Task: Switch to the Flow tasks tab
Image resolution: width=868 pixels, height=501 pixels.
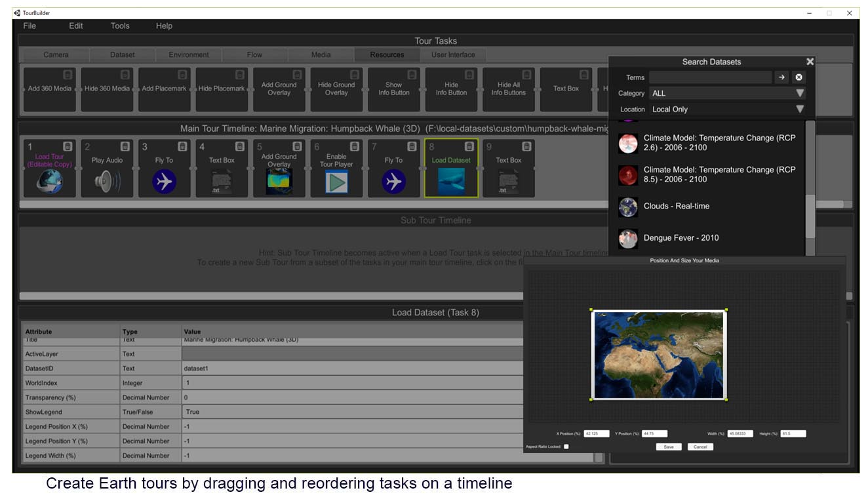Action: pyautogui.click(x=254, y=54)
